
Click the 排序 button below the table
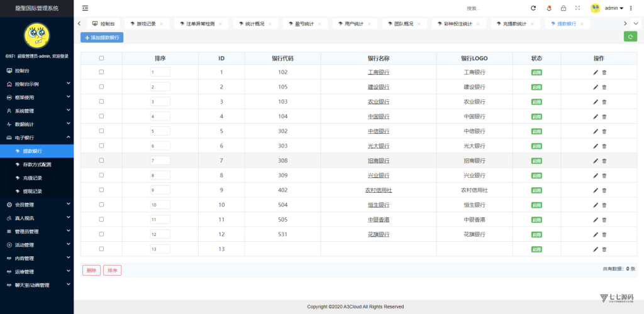coord(112,270)
